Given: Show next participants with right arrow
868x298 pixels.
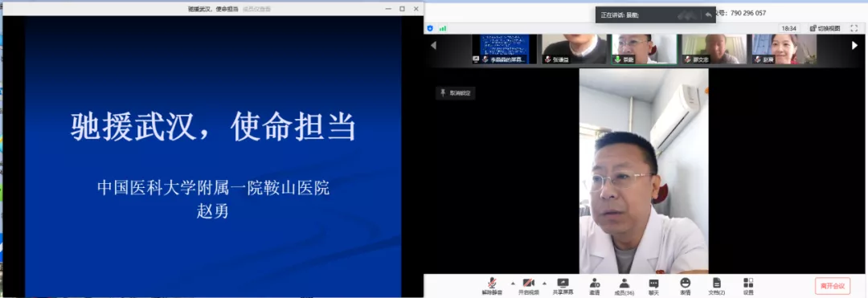Looking at the screenshot, I should point(854,46).
